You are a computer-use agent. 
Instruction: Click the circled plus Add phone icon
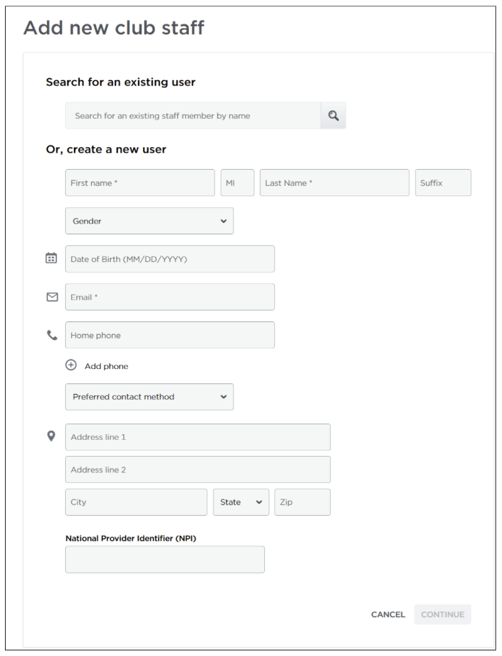click(x=71, y=365)
